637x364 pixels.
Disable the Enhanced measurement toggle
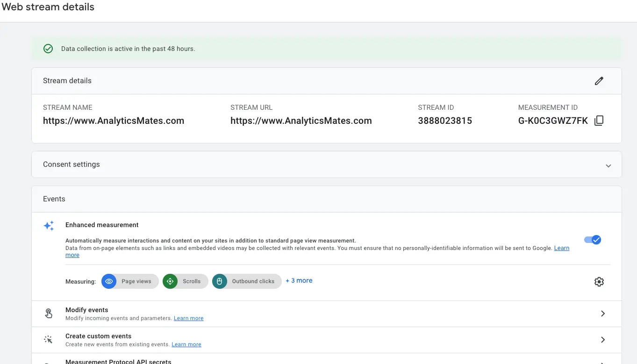point(592,239)
